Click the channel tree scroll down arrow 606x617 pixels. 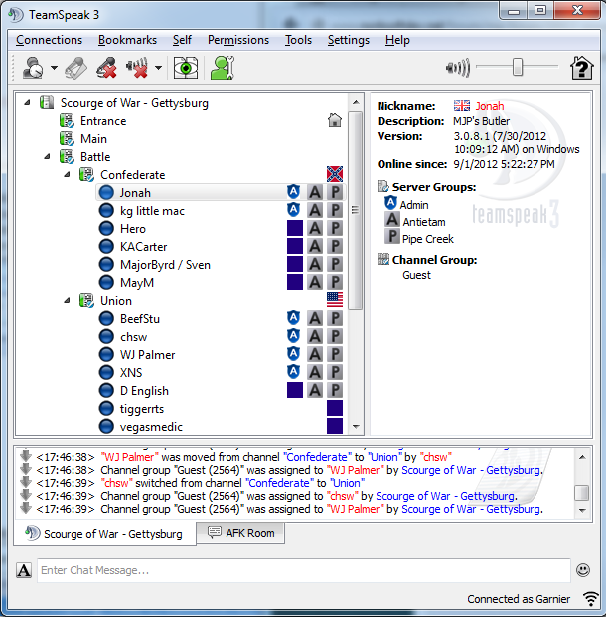click(x=357, y=427)
